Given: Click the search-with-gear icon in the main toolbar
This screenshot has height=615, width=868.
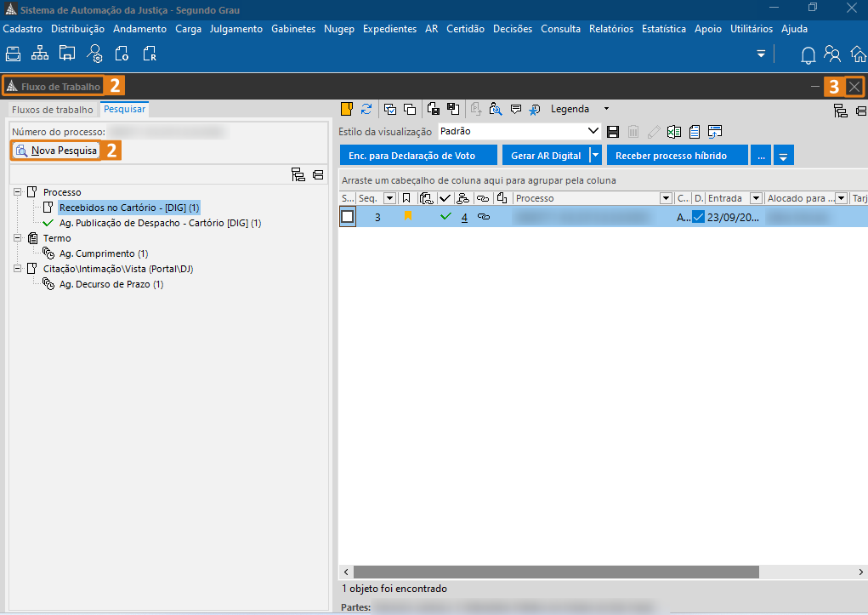Looking at the screenshot, I should pos(95,54).
